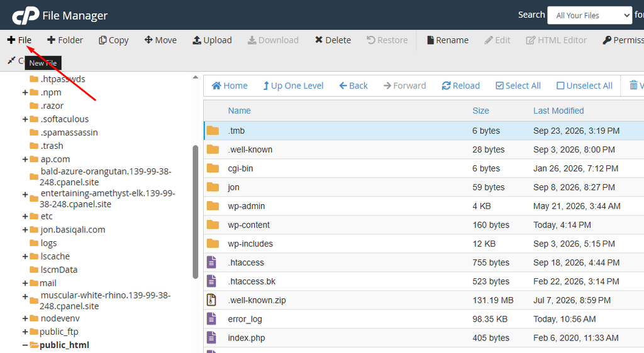Select the .htaccess.bk file icon
The image size is (644, 353).
coord(211,281)
